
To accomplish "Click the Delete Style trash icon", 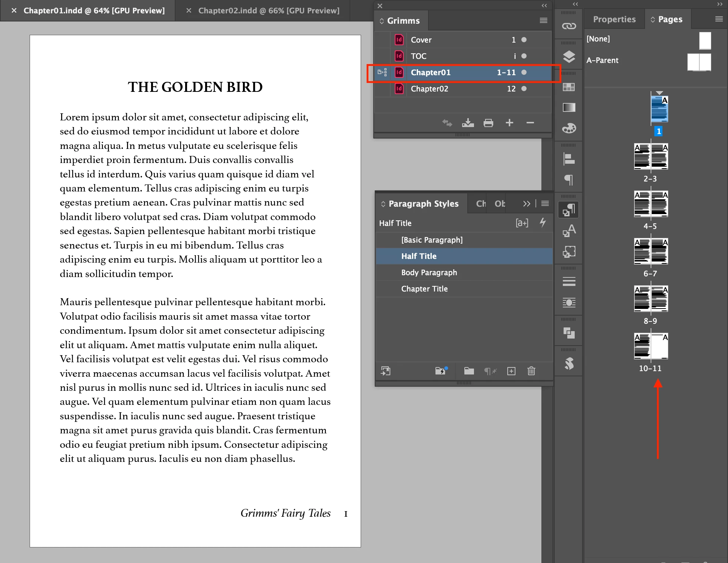I will click(531, 371).
